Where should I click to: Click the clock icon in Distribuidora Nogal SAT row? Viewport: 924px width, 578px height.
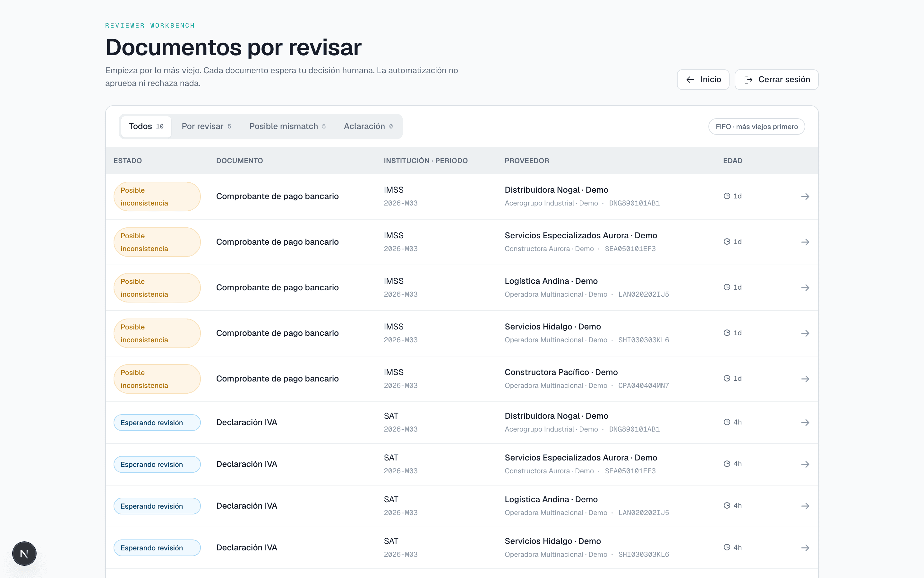tap(727, 422)
